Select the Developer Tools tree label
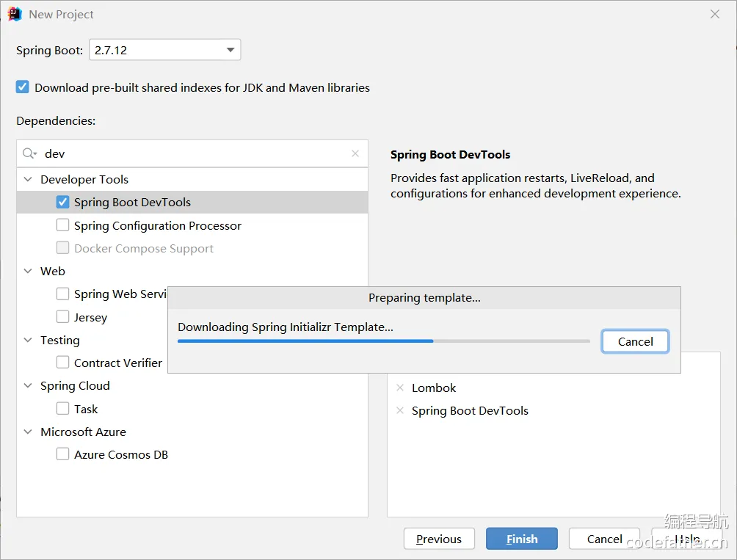The height and width of the screenshot is (560, 737). click(x=84, y=180)
